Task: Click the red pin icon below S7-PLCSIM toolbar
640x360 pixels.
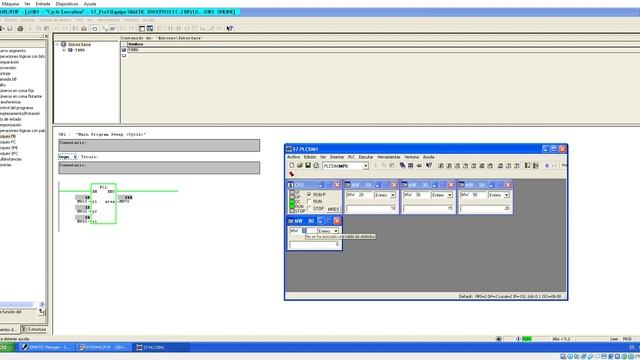Action: tap(291, 174)
